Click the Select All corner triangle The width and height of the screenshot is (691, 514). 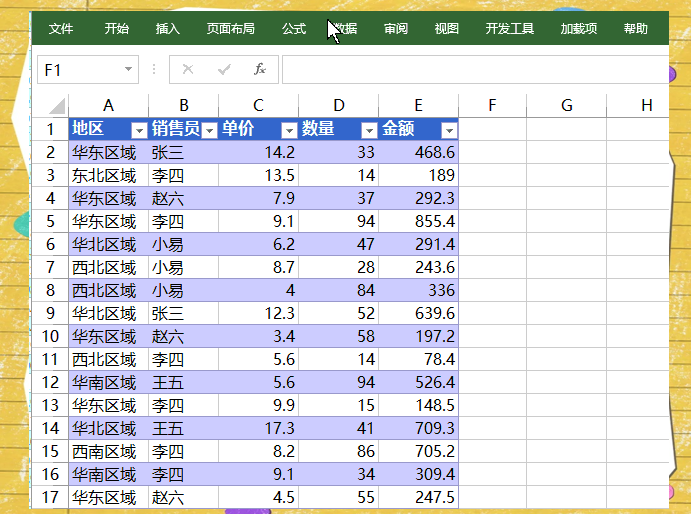(x=57, y=106)
